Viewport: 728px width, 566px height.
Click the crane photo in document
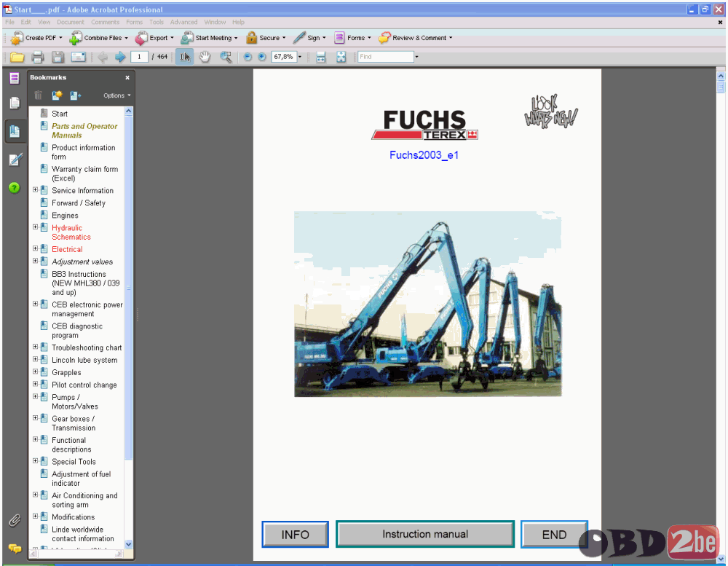[427, 304]
